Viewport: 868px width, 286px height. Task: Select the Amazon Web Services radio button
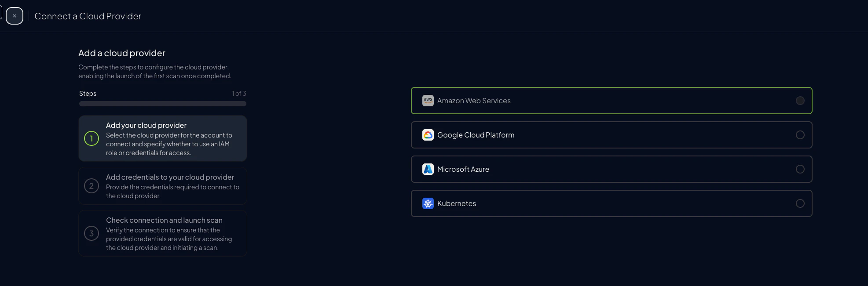tap(800, 101)
